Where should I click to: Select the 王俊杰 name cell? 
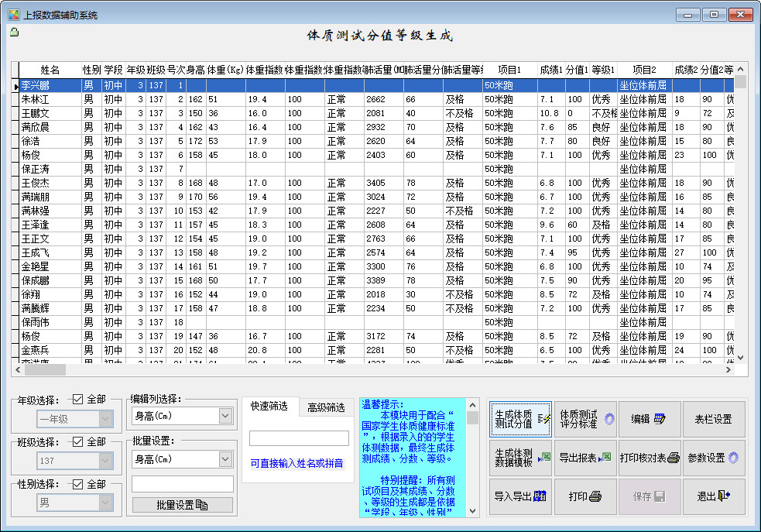50,183
